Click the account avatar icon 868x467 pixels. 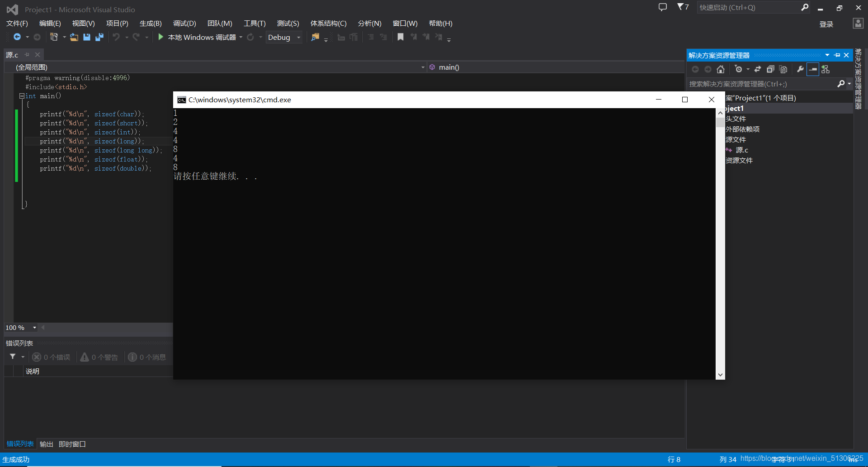858,24
